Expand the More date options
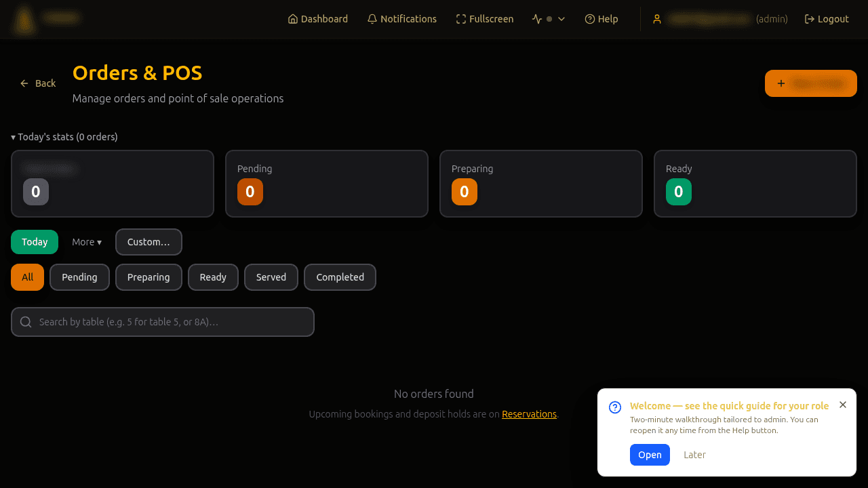 87,242
